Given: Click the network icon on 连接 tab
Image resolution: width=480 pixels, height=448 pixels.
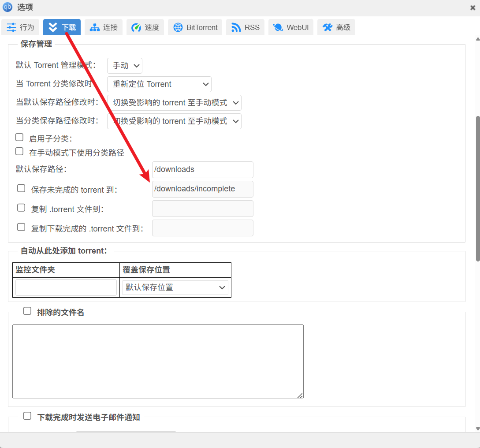Looking at the screenshot, I should pyautogui.click(x=94, y=27).
